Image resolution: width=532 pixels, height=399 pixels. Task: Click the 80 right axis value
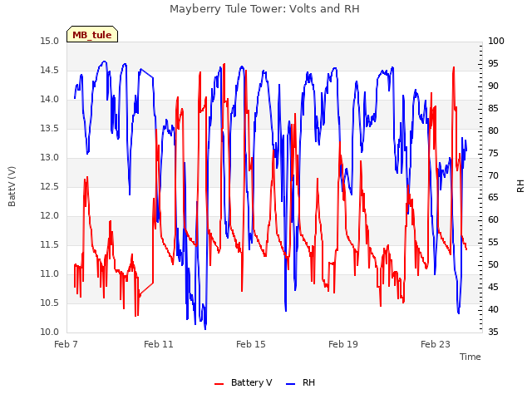pos(493,131)
